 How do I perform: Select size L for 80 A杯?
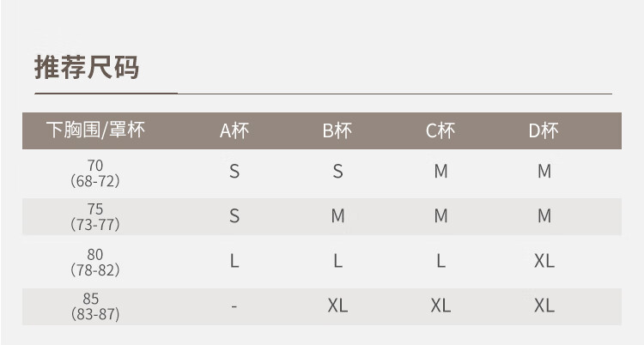pos(234,261)
